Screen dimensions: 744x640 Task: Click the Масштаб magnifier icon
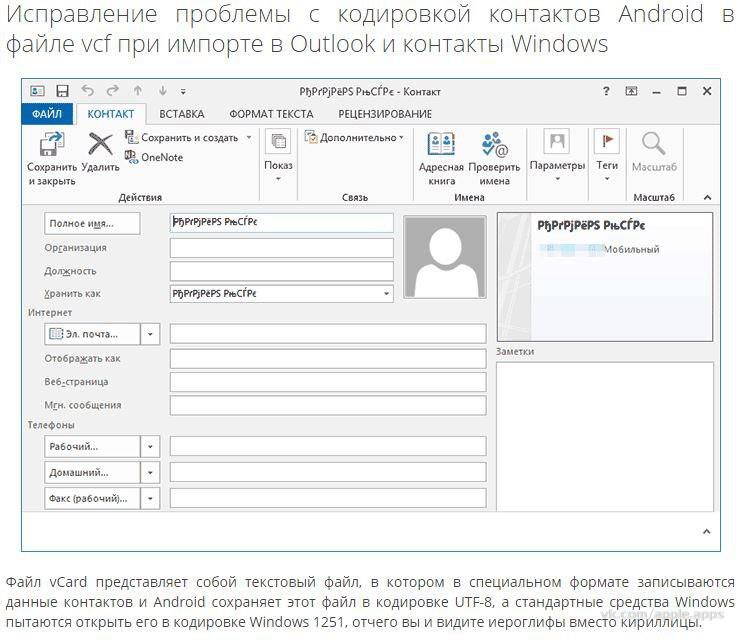click(x=653, y=143)
